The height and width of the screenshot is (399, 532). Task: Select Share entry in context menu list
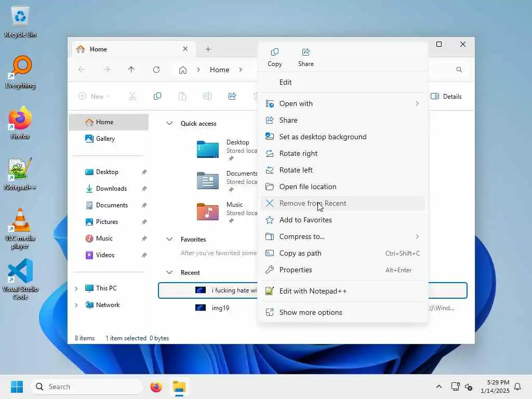pos(343,120)
